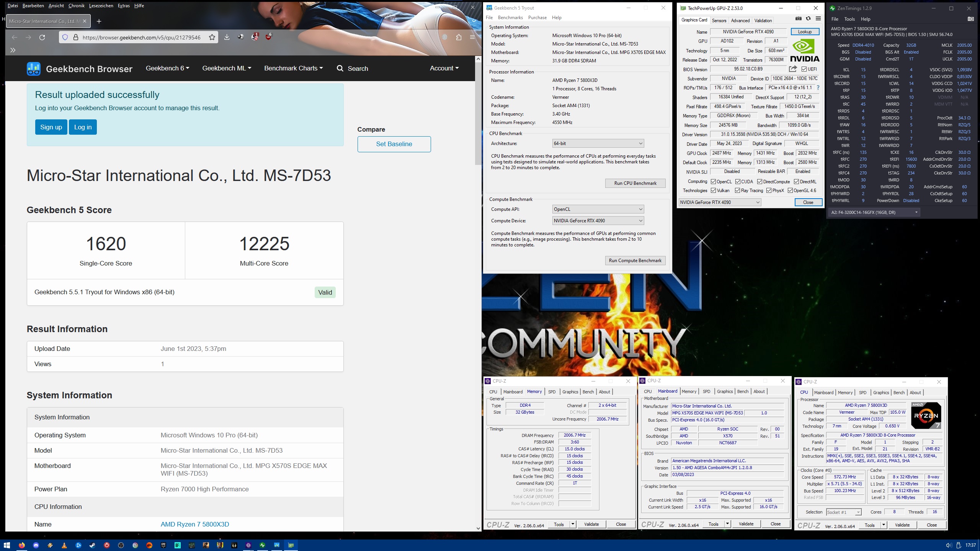Image resolution: width=980 pixels, height=551 pixels.
Task: Expand the Benchmark Charts navigation dropdown
Action: coord(293,68)
